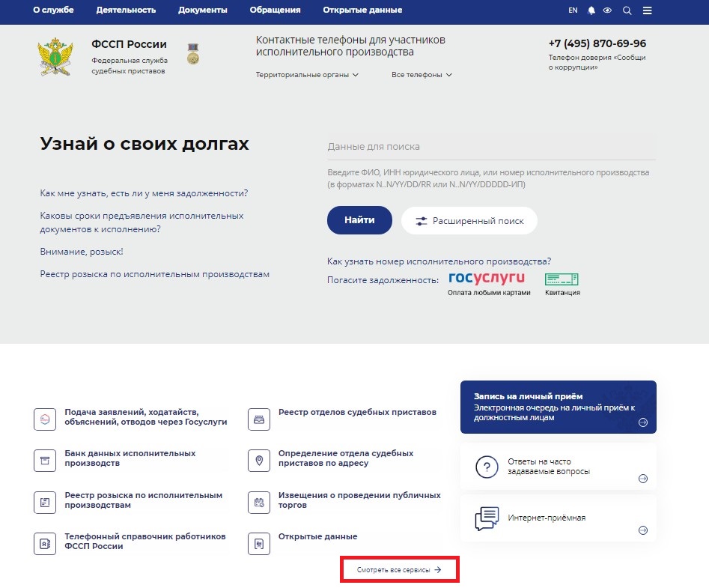Click the FSSP emblem logo
The width and height of the screenshot is (709, 588).
55,58
